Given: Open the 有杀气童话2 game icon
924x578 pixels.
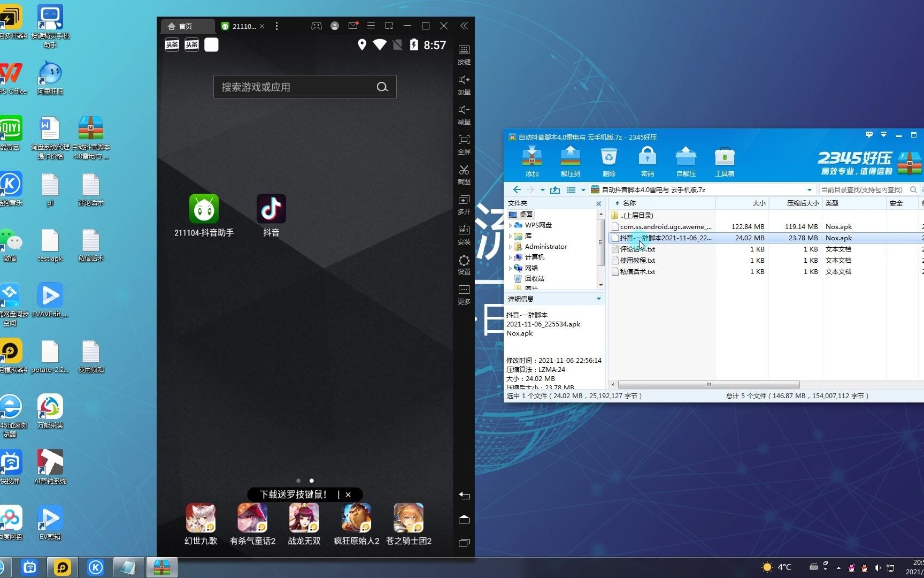Looking at the screenshot, I should [252, 518].
